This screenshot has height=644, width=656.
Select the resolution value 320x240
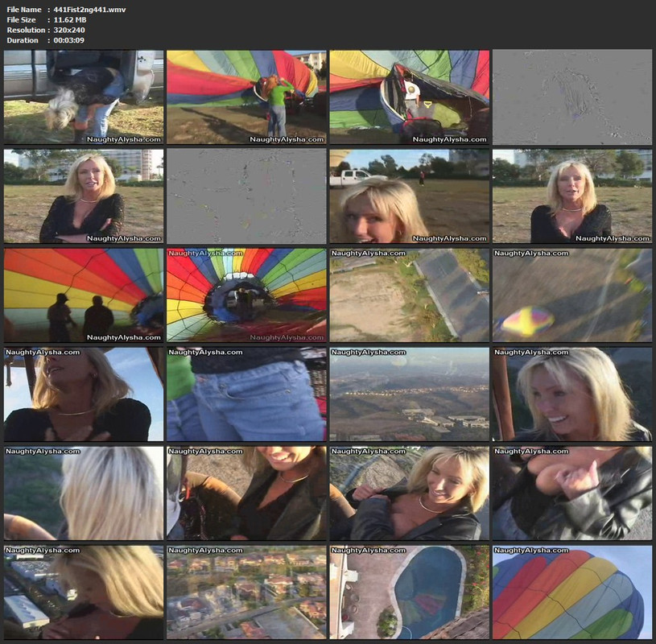click(69, 30)
